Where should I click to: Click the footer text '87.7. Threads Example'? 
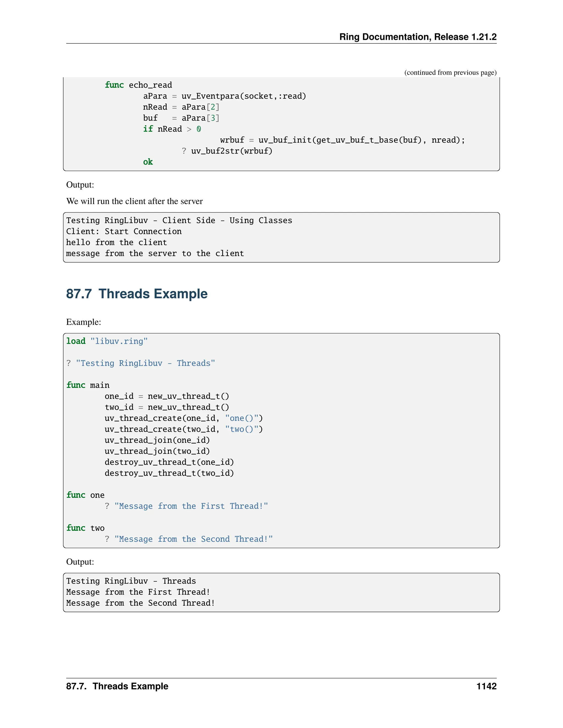tap(117, 686)
